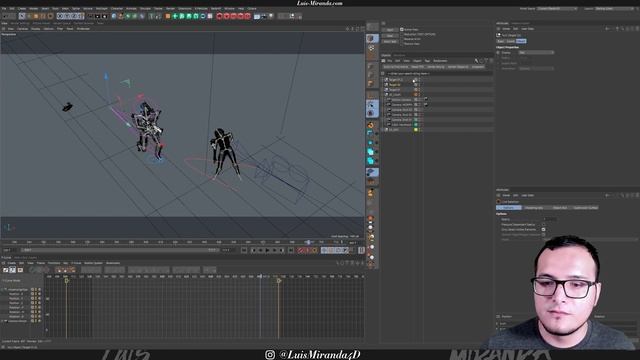Click the first F-Curve mode icon in timeline toolbar
Image resolution: width=640 pixels, height=360 pixels.
[x=6, y=270]
